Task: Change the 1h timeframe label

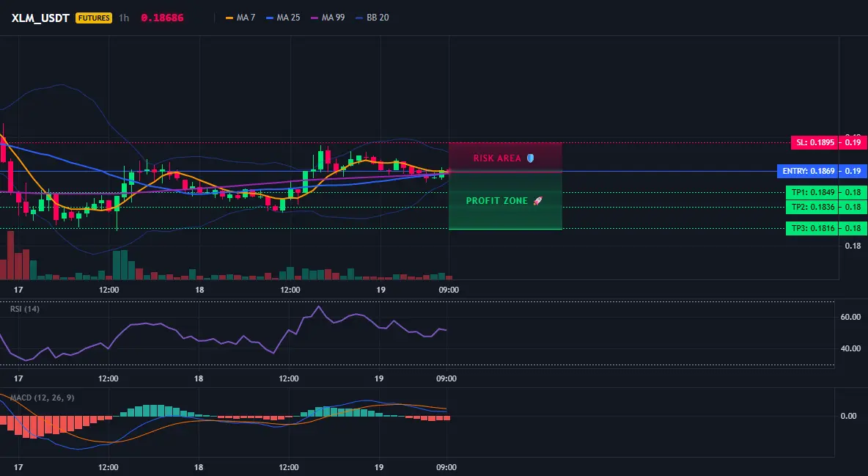Action: 124,18
